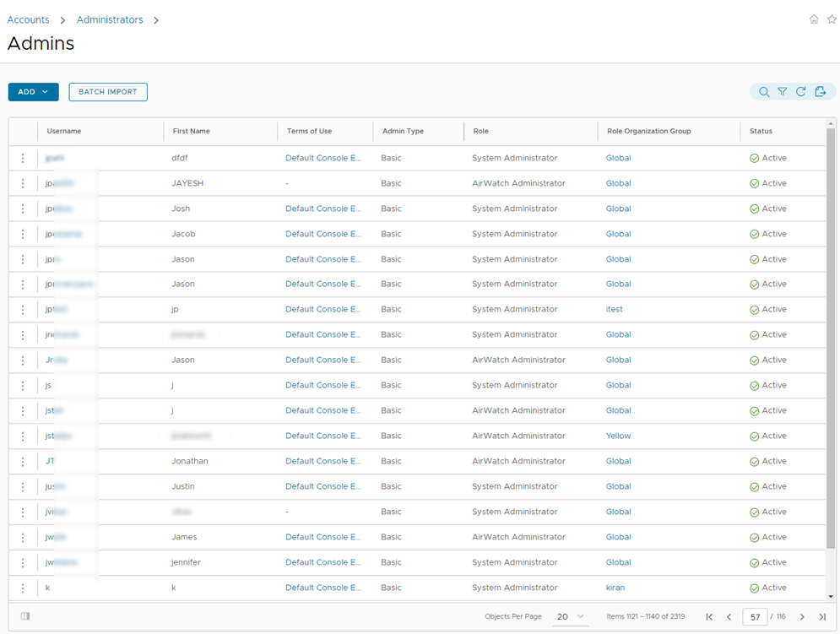Sort by Terms of Use column header

tap(309, 131)
